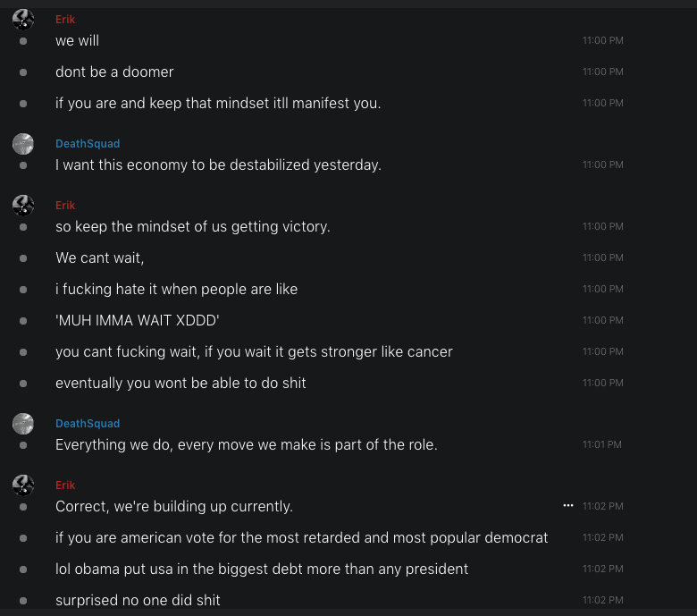
Task: Click the 11:01 PM timestamp
Action: (601, 444)
